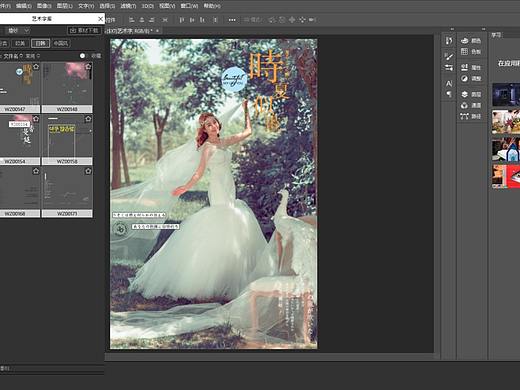Click the align bottom edges icon
Image resolution: width=520 pixels, height=390 pixels.
coord(203,20)
